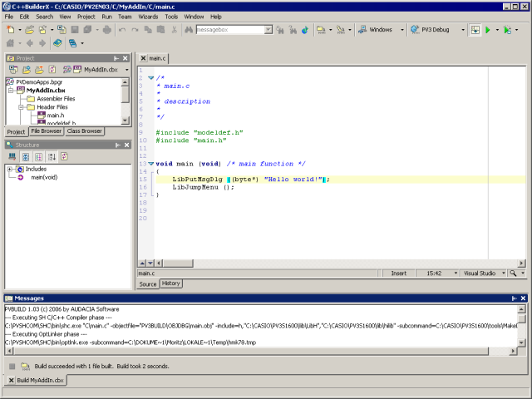Click Add to project folder icon

pyautogui.click(x=26, y=70)
